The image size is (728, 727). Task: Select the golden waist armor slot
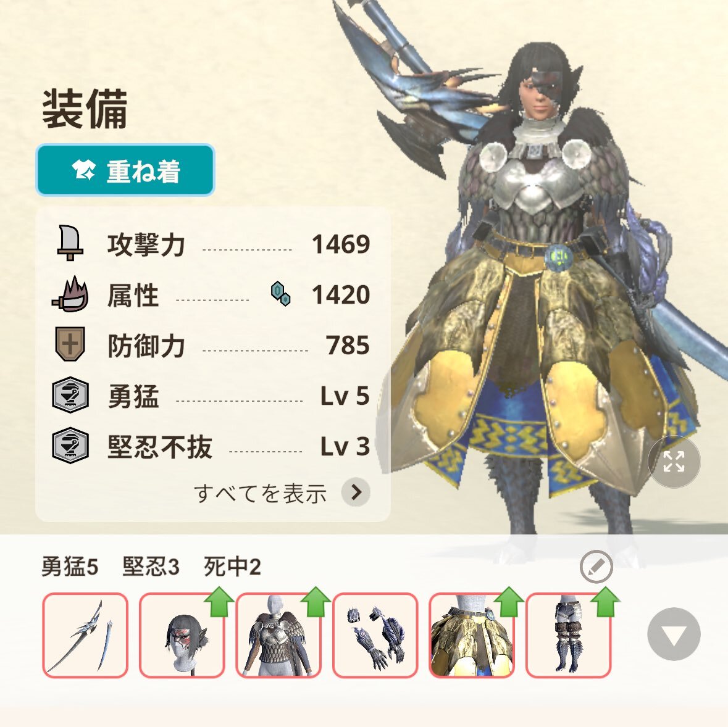472,635
